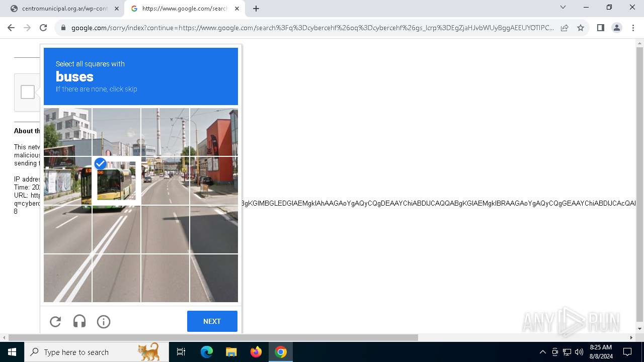Screen dimensions: 644x362
Task: Reload the captcha challenge
Action: [55, 321]
